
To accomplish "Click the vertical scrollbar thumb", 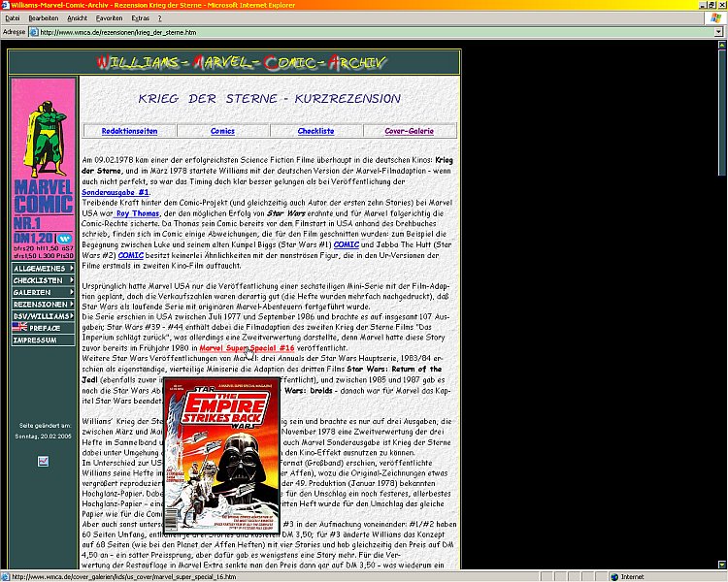I will [722, 113].
